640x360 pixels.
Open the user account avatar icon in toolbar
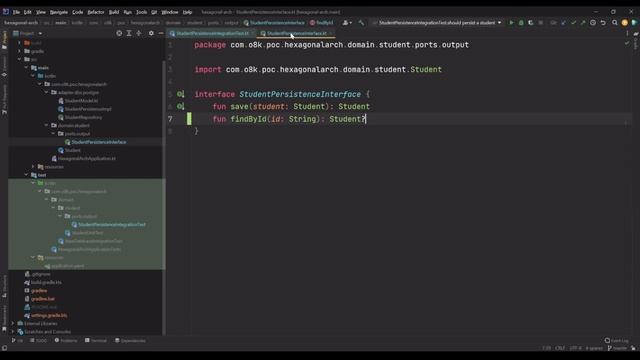coord(624,23)
